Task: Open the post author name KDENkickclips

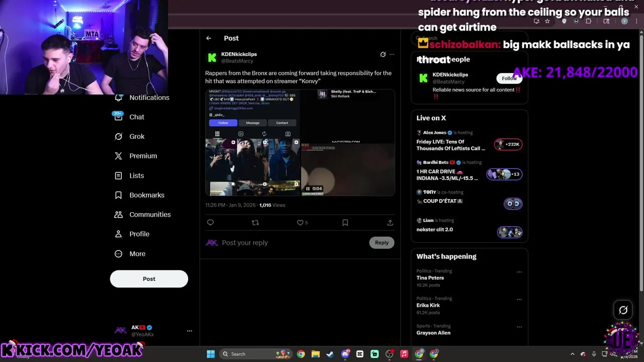Action: [239, 54]
